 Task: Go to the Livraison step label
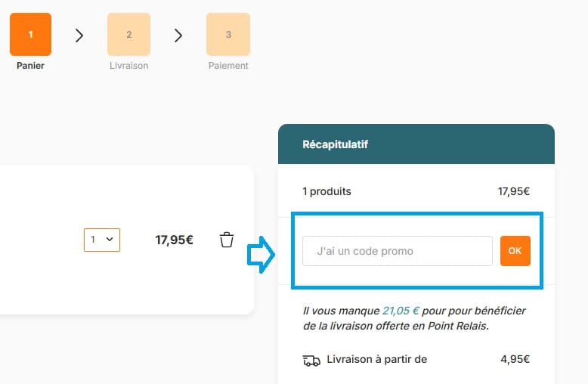tap(128, 66)
